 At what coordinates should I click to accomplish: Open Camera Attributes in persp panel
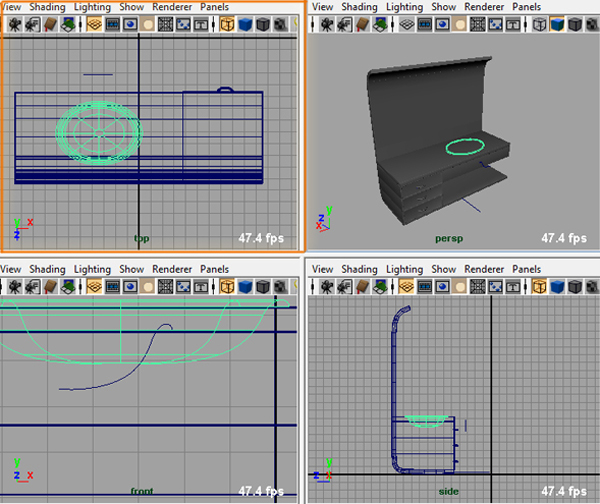pos(344,24)
